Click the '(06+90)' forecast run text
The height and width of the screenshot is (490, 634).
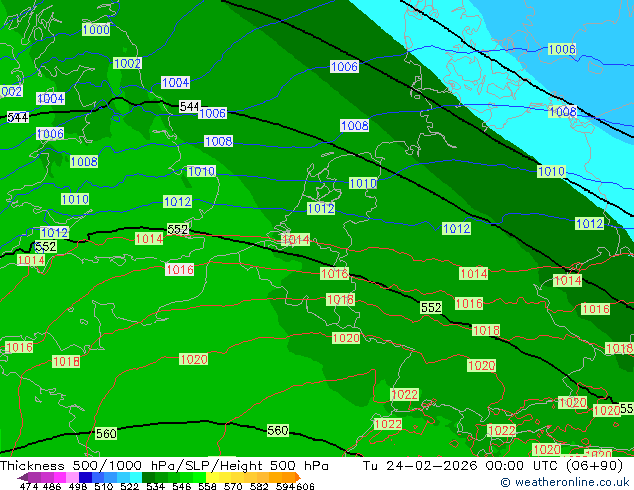tap(594, 466)
